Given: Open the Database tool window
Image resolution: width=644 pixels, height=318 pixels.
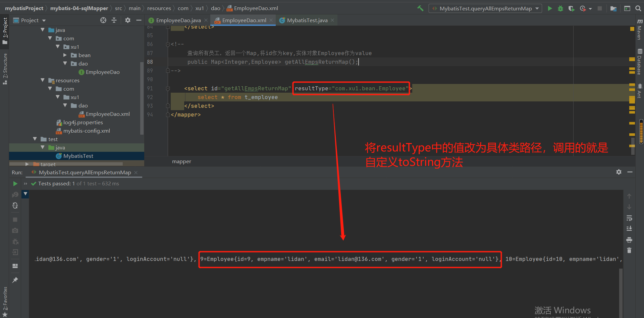Looking at the screenshot, I should (x=640, y=61).
